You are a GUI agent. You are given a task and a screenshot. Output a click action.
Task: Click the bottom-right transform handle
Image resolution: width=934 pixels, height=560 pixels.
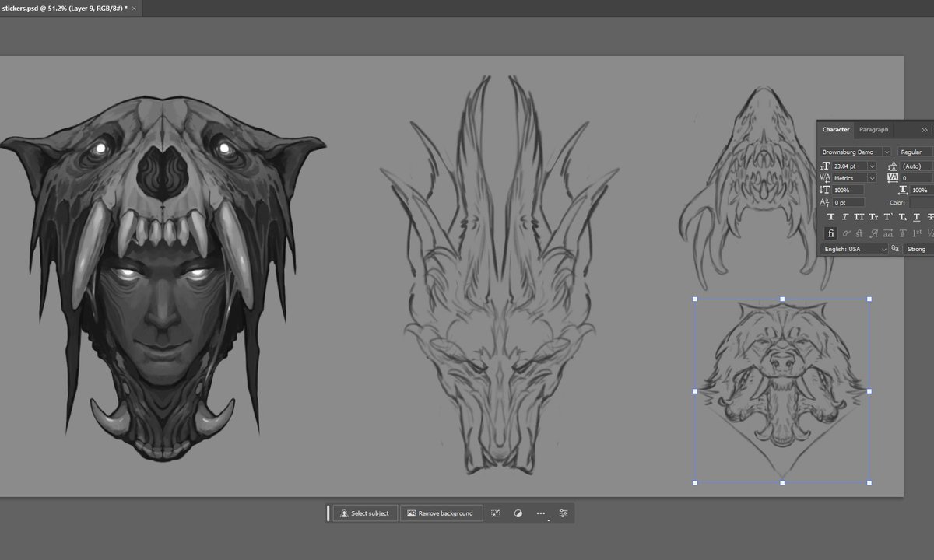(869, 483)
